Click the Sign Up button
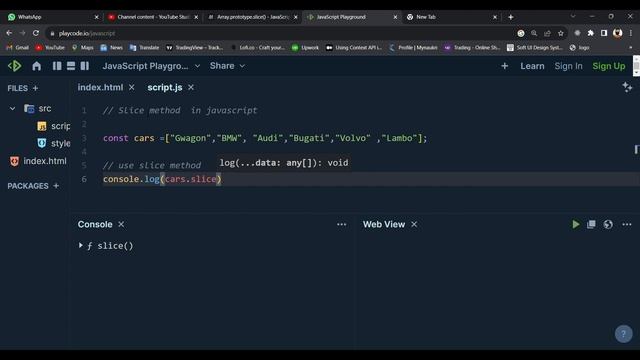The height and width of the screenshot is (360, 640). pyautogui.click(x=609, y=66)
